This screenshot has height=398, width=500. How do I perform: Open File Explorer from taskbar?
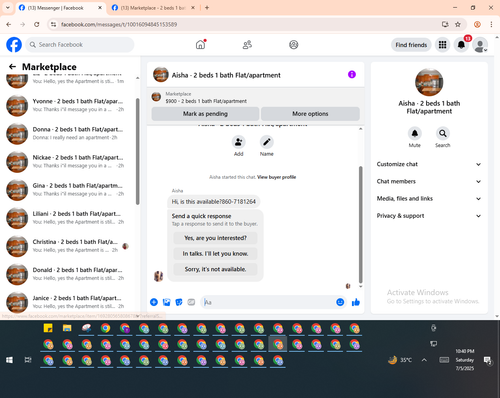tap(67, 328)
